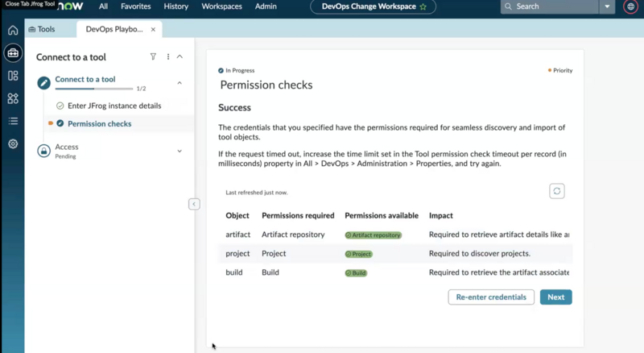Image resolution: width=644 pixels, height=353 pixels.
Task: Click the search magnifier icon
Action: [x=508, y=6]
